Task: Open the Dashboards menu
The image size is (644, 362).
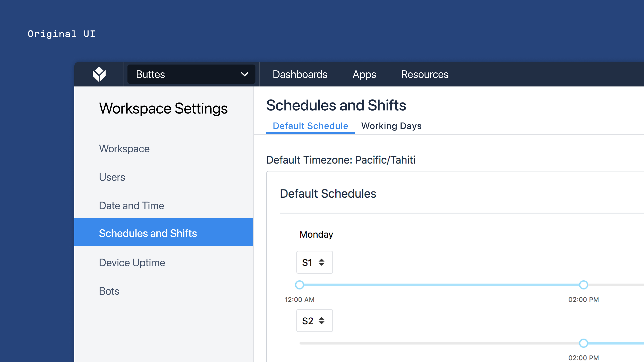Action: [x=300, y=74]
